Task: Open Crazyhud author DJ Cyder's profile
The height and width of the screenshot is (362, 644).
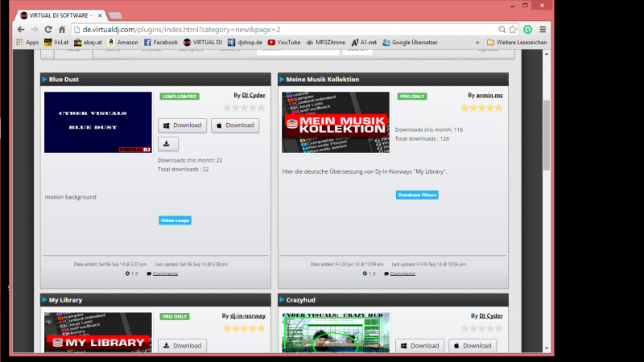Action: [491, 315]
